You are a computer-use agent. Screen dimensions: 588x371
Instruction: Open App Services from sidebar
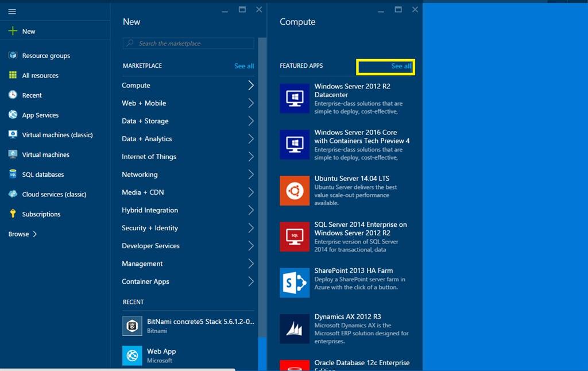40,115
